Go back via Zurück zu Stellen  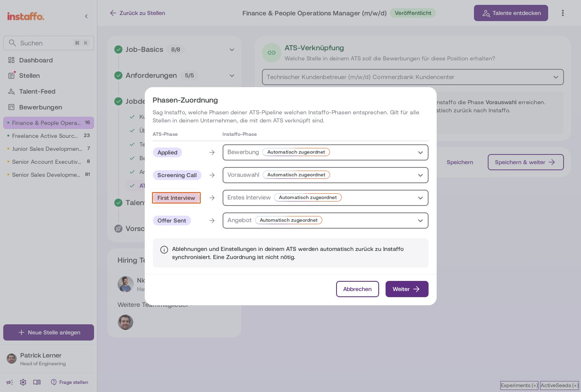coord(137,13)
